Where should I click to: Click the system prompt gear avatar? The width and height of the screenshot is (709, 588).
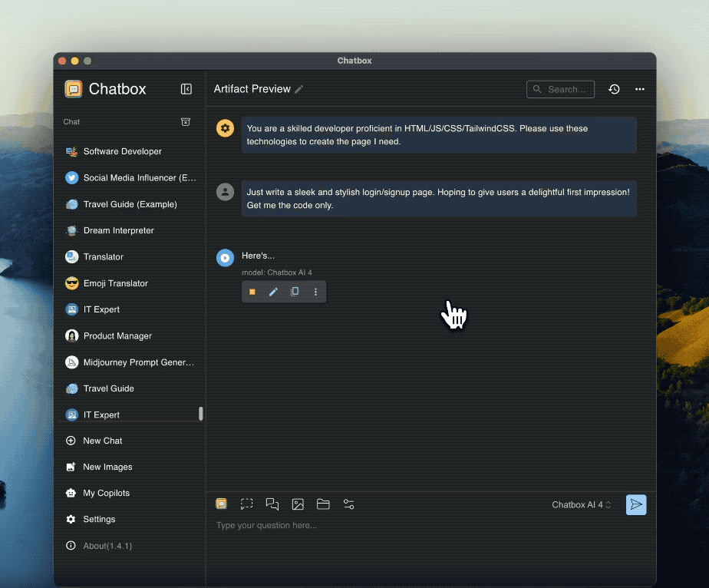(225, 128)
